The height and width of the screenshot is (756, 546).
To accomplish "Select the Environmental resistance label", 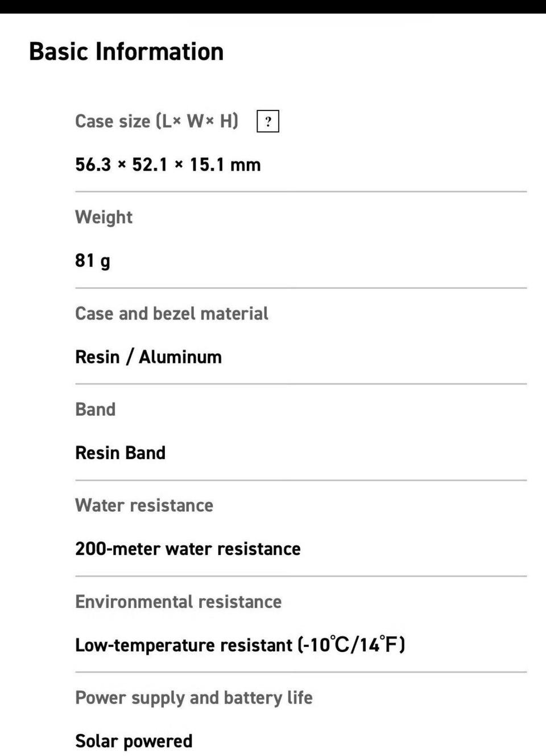I will tap(178, 602).
